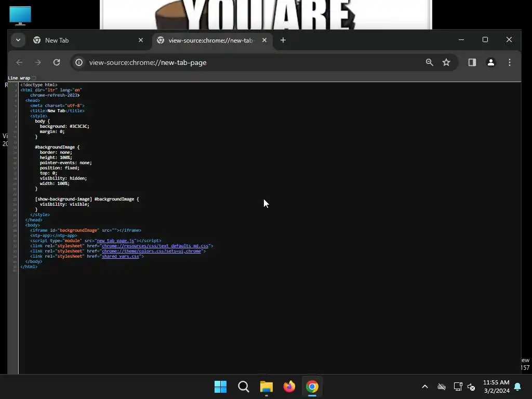Open the new_tab_page.js link

115,241
